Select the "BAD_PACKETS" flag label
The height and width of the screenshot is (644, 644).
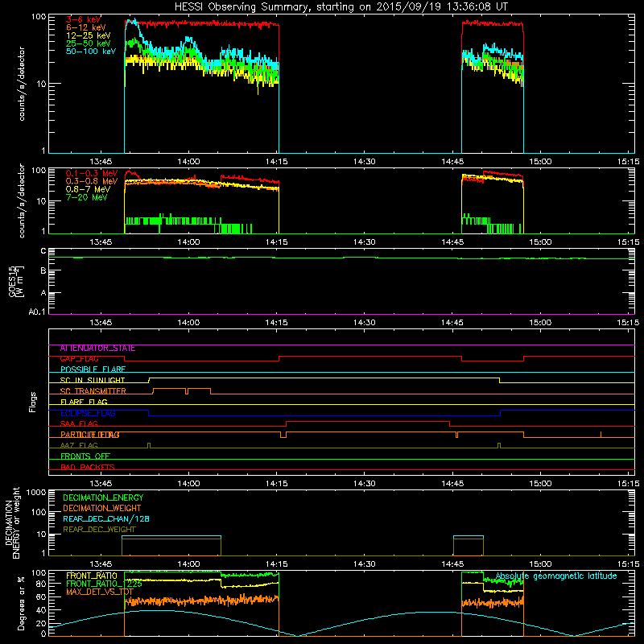pos(88,467)
